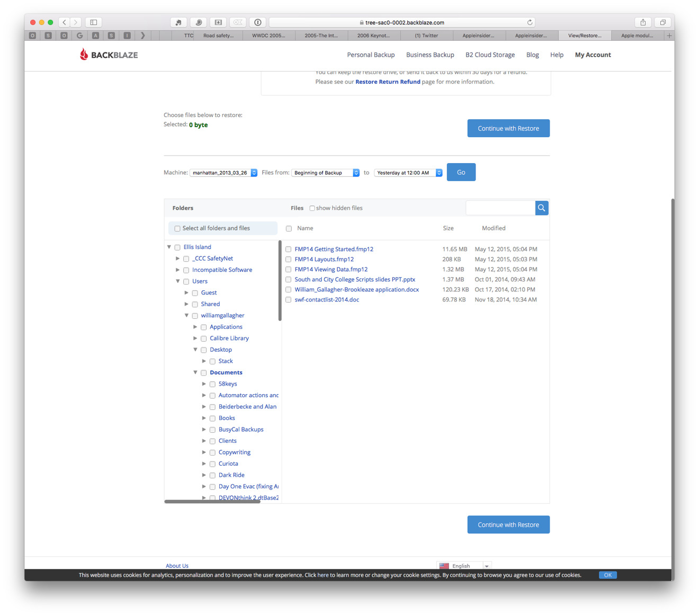Select the williamgallagher folder in tree
The image size is (699, 616).
pyautogui.click(x=222, y=316)
